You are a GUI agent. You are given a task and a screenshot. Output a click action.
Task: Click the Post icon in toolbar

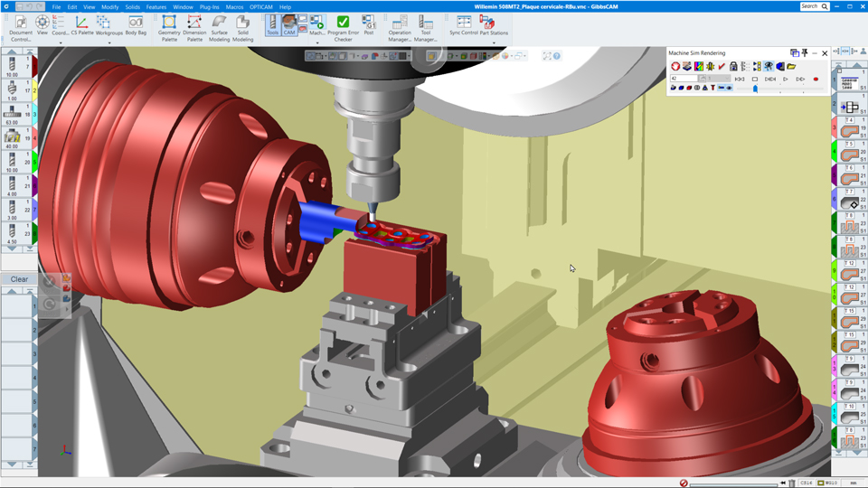(369, 25)
